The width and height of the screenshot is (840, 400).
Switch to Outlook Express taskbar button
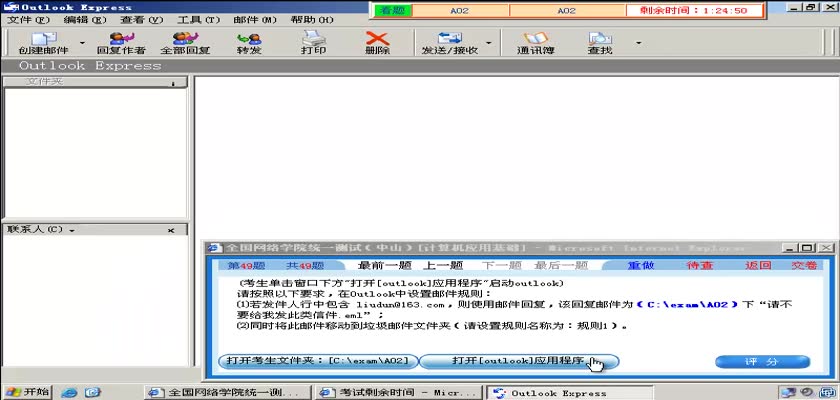pyautogui.click(x=569, y=393)
